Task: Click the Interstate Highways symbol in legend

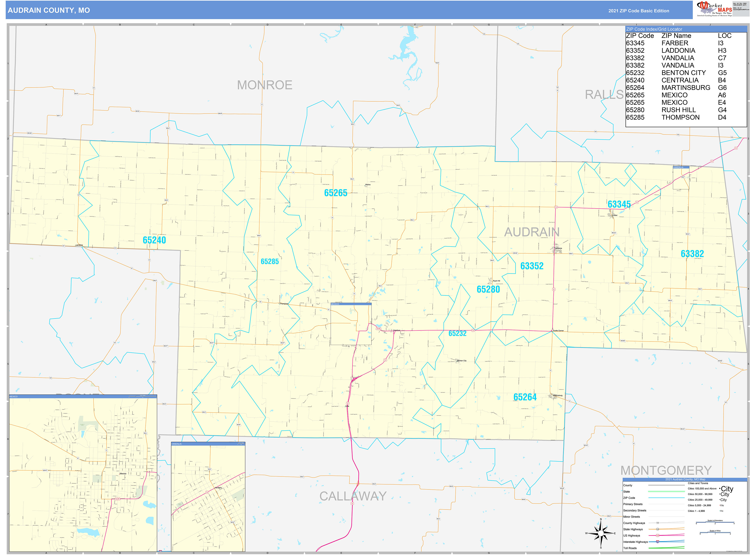Action: [x=658, y=542]
